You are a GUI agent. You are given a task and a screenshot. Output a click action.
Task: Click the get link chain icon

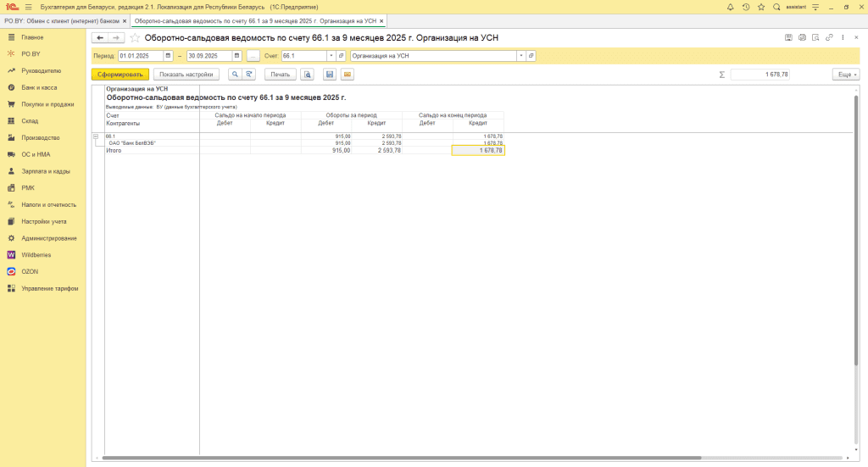pos(829,38)
